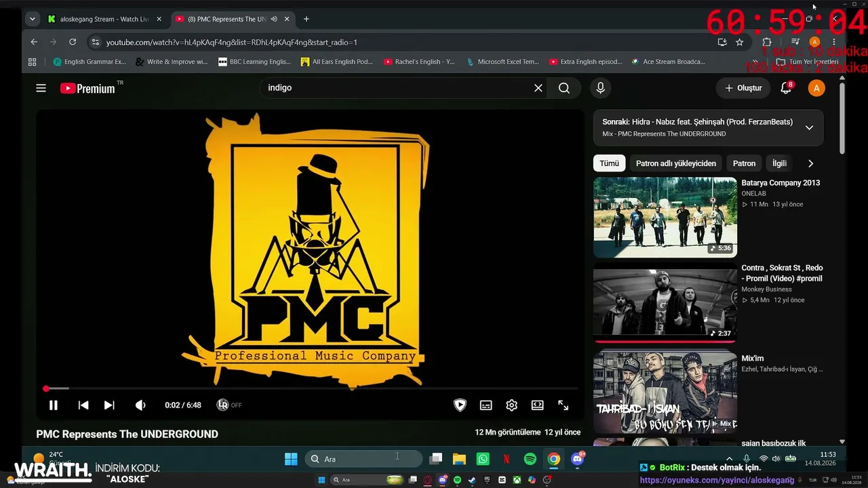The image size is (868, 488).
Task: Skip to the previous video
Action: 83,405
